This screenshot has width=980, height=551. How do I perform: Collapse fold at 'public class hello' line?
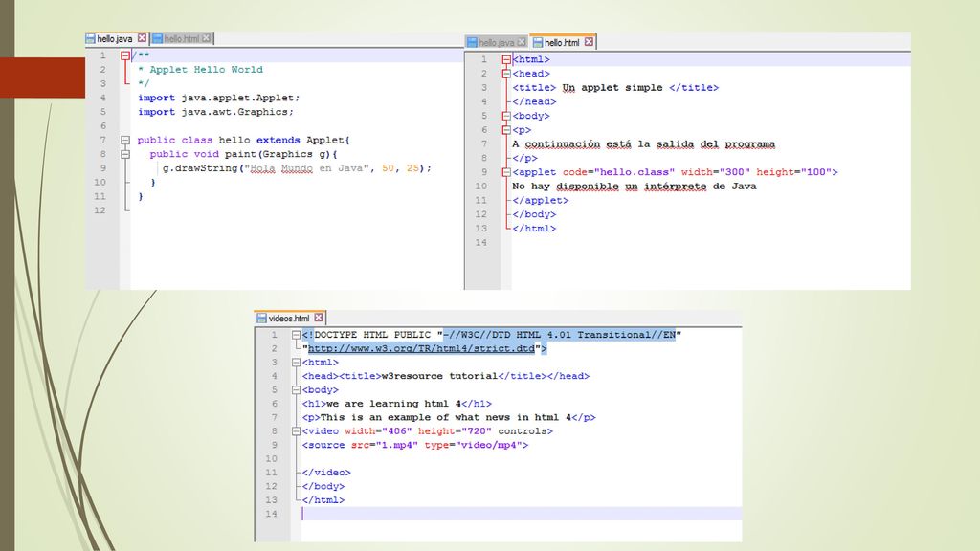coord(125,140)
